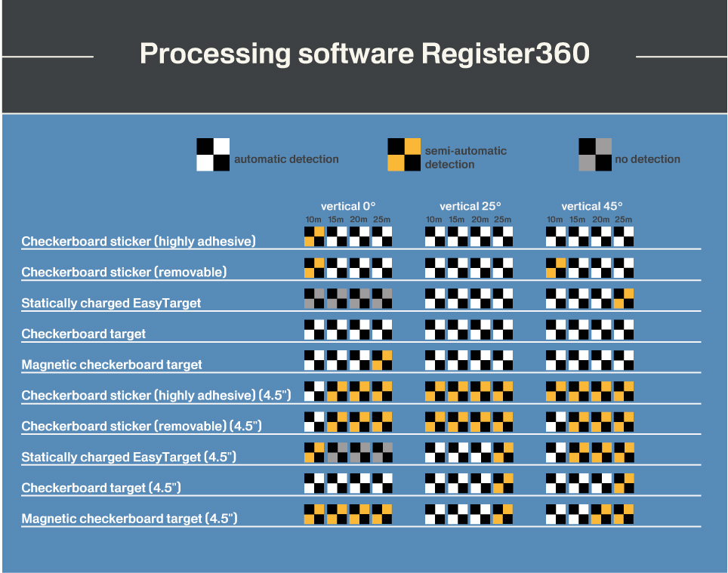Click Checkerboard target (4.5") 25m icon under vertical 45°
The image size is (728, 573).
624,483
